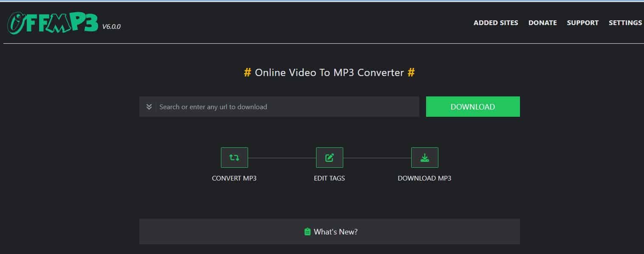644x254 pixels.
Task: Open the Added Sites menu
Action: [495, 23]
